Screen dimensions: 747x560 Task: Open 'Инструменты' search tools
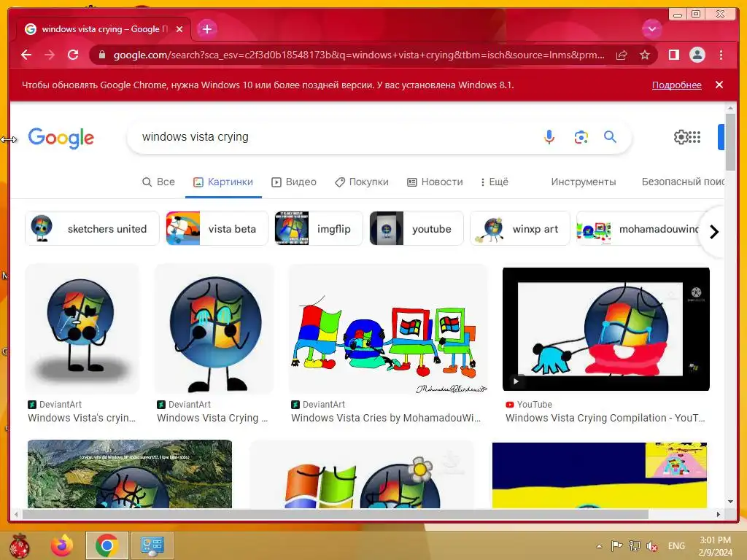click(583, 182)
